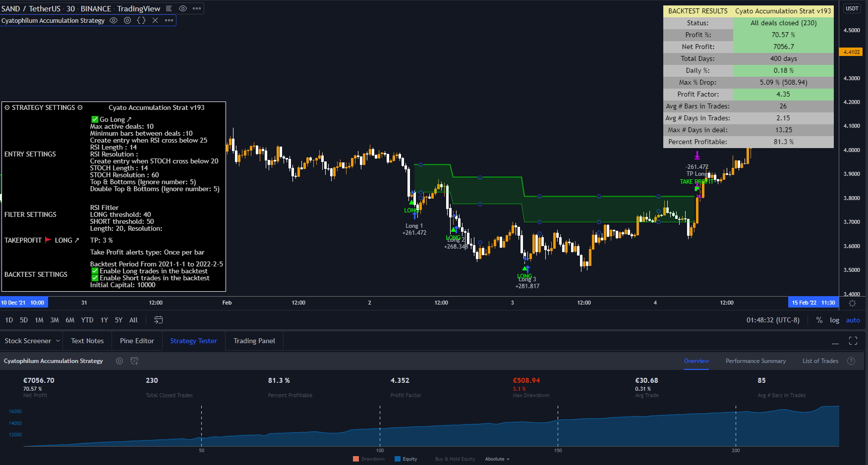
Task: Toggle logarithmic scale with the log button
Action: tap(835, 320)
